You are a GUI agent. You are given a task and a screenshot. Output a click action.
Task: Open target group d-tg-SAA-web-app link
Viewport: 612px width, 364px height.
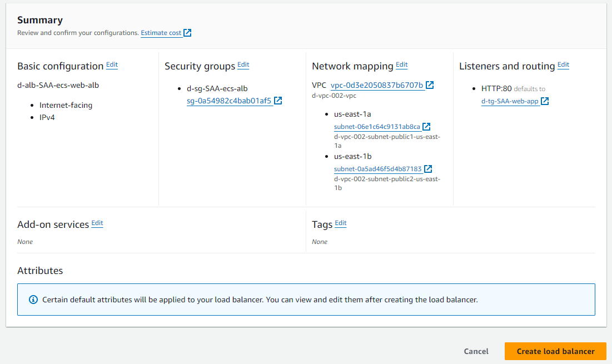pos(510,101)
